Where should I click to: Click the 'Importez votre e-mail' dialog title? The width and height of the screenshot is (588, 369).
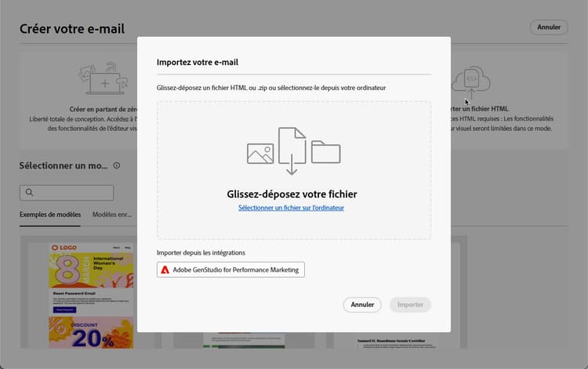click(x=198, y=63)
